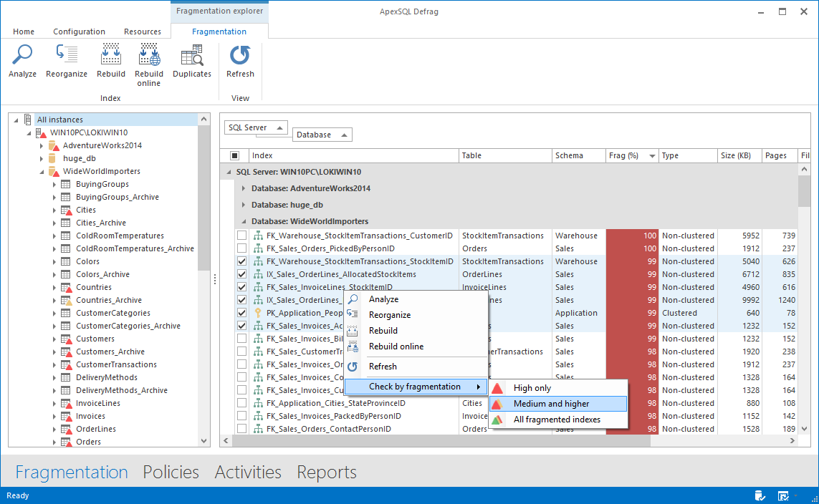Click the red fragmentation bar showing 100
Viewport: 819px width, 504px height.
(631, 235)
